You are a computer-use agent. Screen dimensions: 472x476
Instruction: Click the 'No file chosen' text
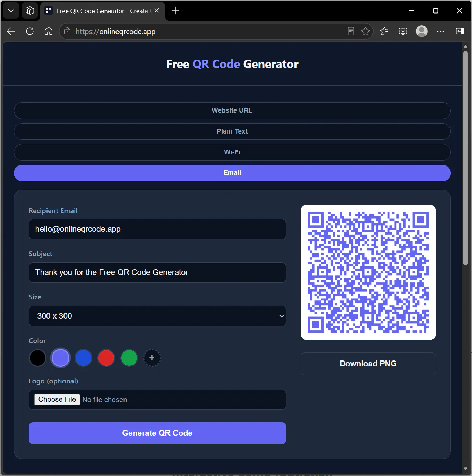tap(105, 400)
